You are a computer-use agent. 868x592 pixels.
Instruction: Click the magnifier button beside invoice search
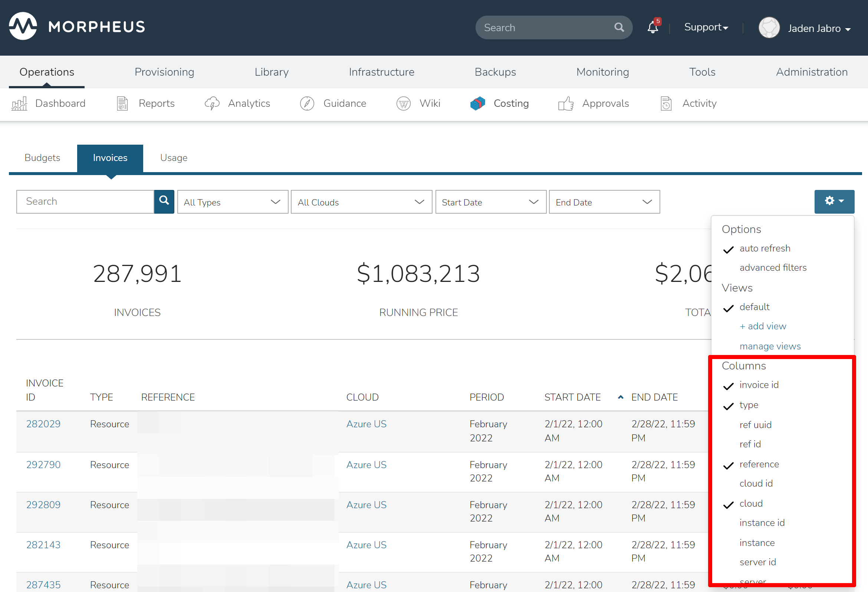[x=164, y=202]
